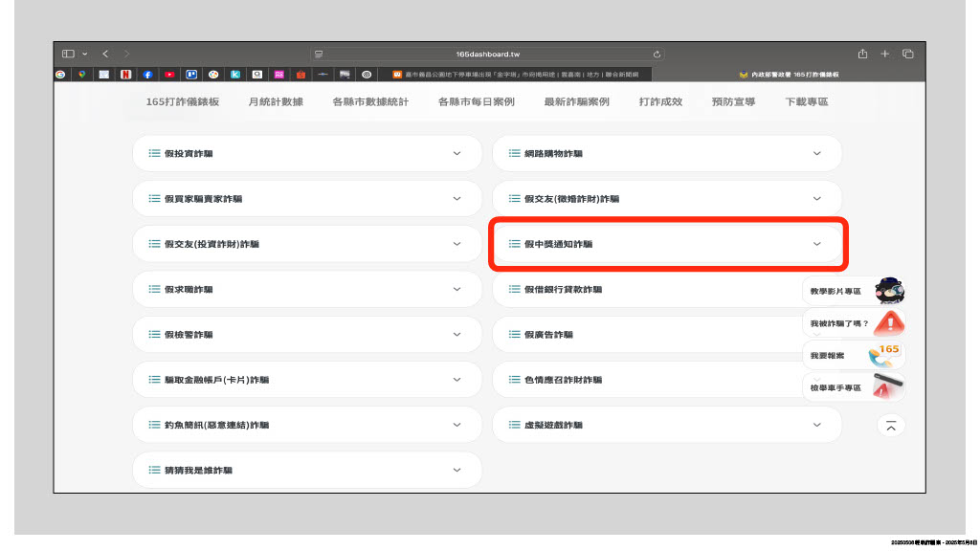Screen dimensions: 980x551
Task: Click the Share icon in Safari toolbar
Action: tap(862, 54)
